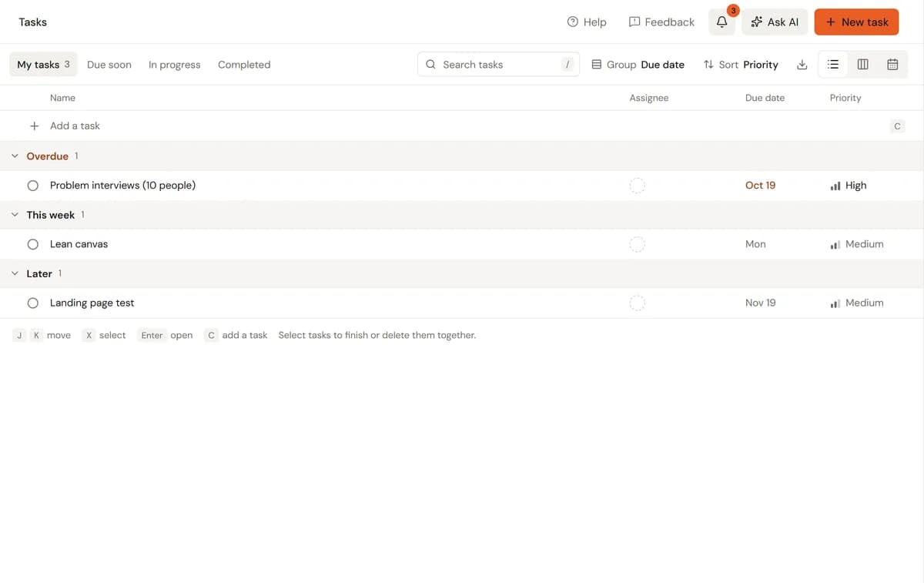
Task: Click assignee avatar for Lean canvas
Action: pos(637,244)
